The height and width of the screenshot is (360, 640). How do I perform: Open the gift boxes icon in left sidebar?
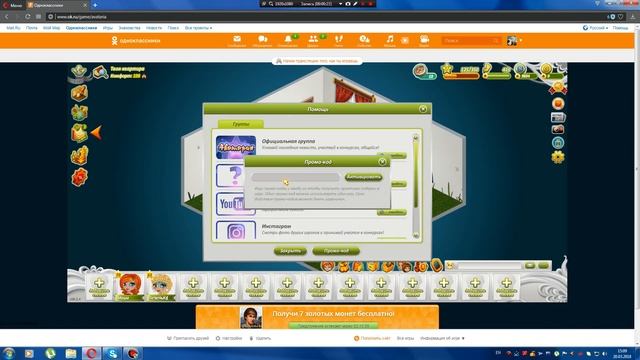[x=79, y=113]
